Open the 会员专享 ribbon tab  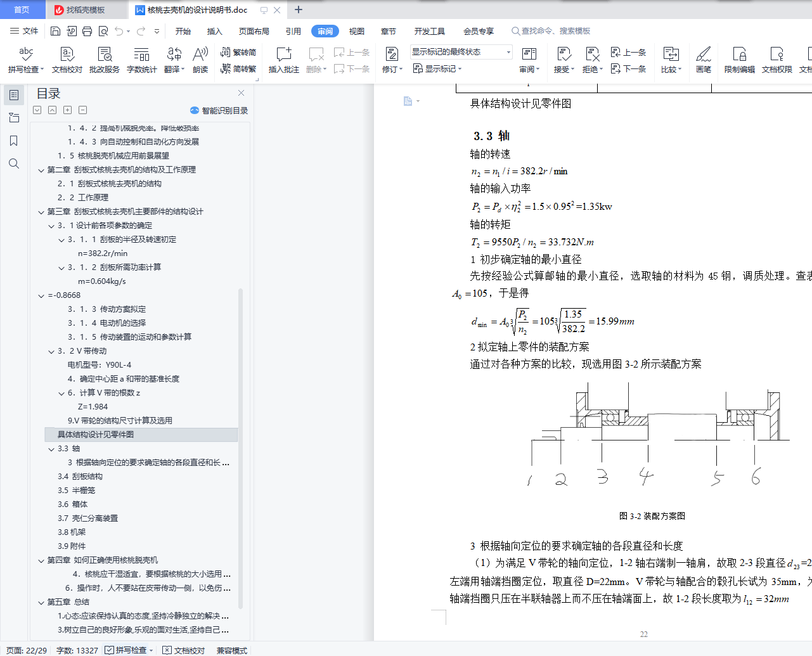pos(478,31)
